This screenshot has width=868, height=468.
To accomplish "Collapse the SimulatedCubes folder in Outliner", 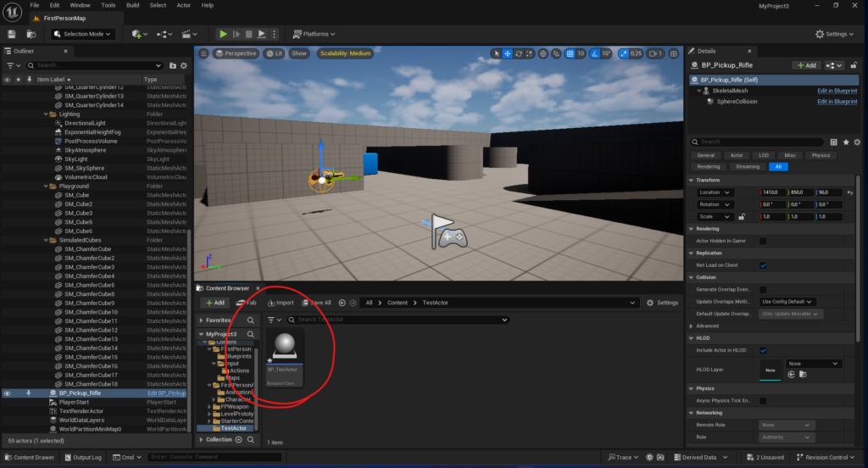I will [47, 240].
